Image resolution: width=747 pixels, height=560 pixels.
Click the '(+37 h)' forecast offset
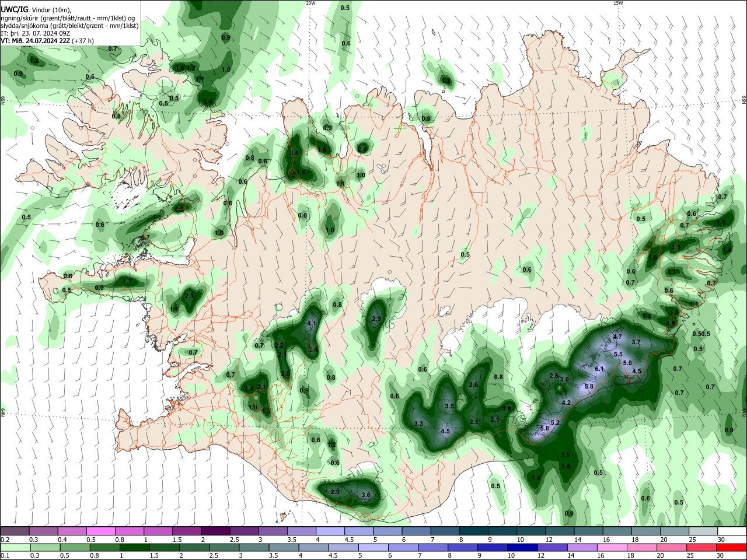click(x=83, y=41)
